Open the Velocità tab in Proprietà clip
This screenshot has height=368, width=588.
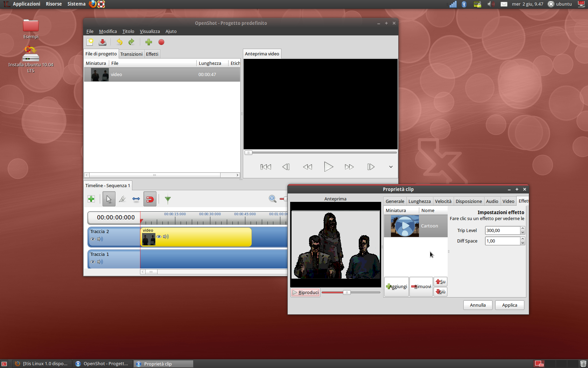point(443,201)
